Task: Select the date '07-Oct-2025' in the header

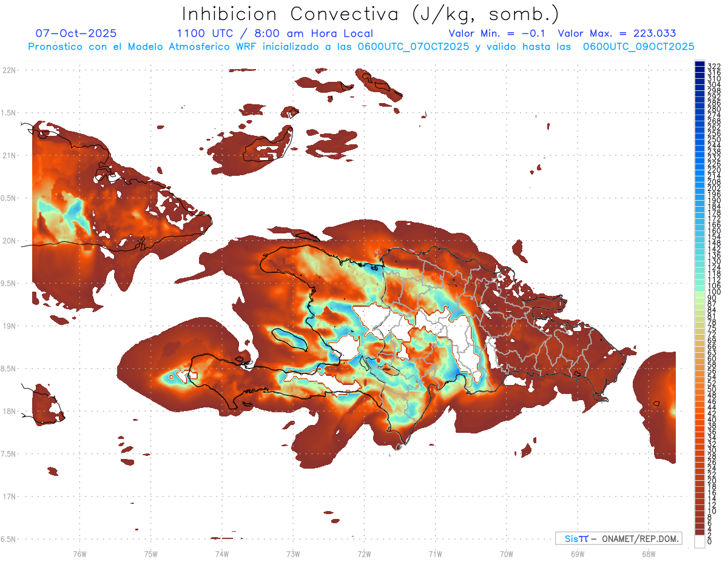Action: tap(76, 33)
